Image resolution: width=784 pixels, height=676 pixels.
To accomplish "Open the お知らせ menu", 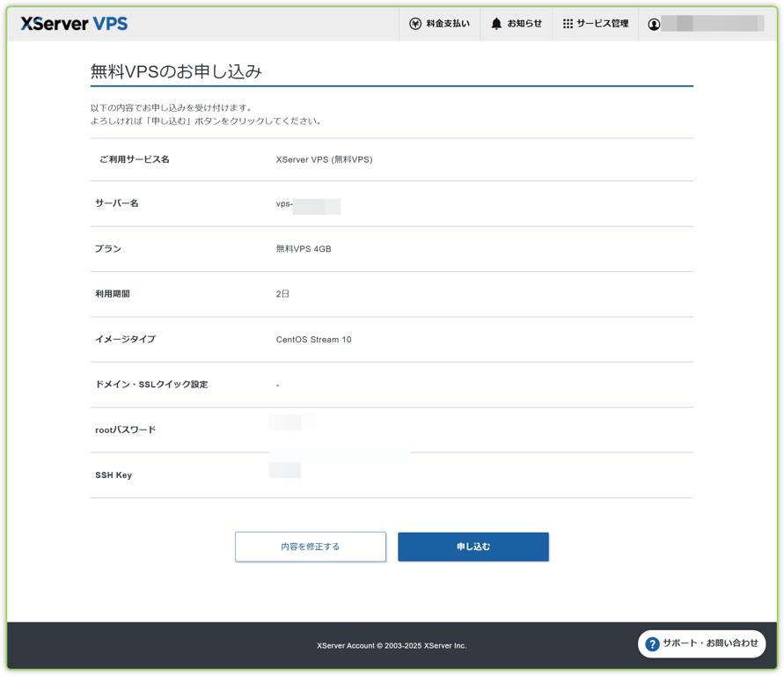I will pyautogui.click(x=517, y=24).
